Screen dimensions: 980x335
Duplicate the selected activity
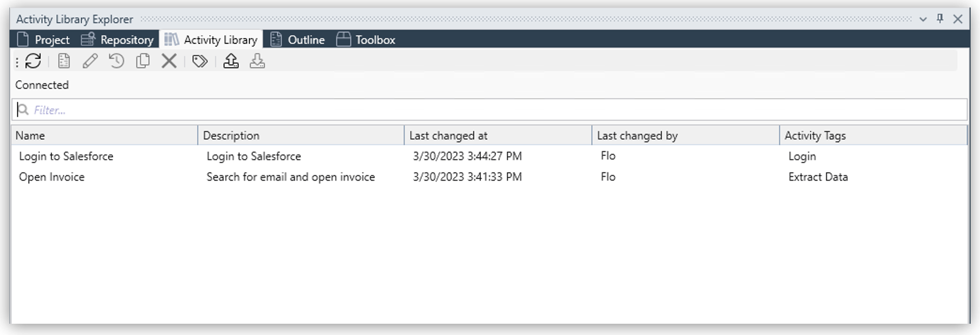(x=142, y=61)
